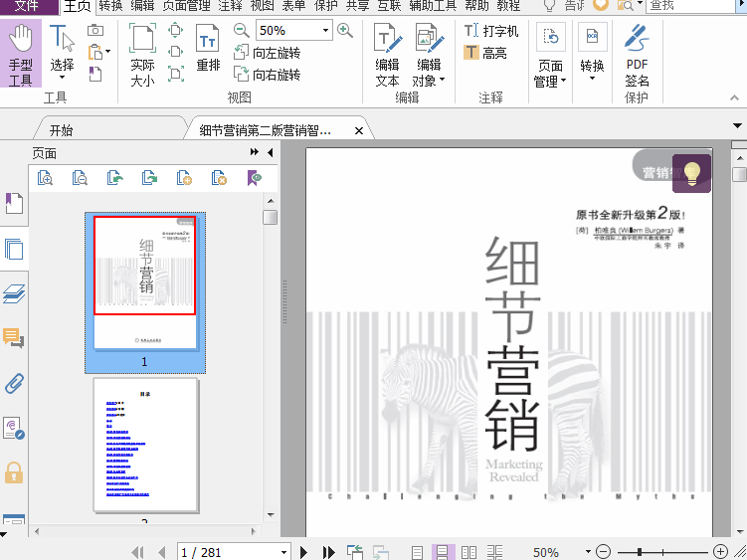This screenshot has height=560, width=747.
Task: Switch to the Comment (注释) ribbon tab
Action: click(230, 6)
